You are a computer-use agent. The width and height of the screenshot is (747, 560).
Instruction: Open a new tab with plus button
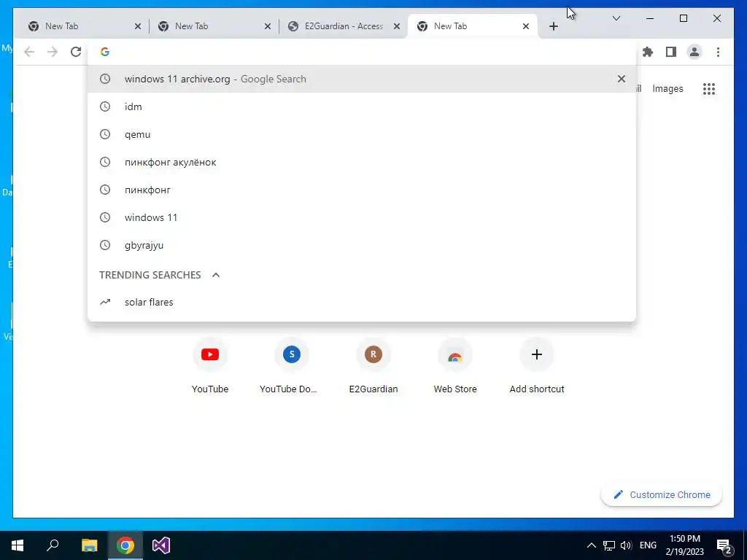coord(553,26)
